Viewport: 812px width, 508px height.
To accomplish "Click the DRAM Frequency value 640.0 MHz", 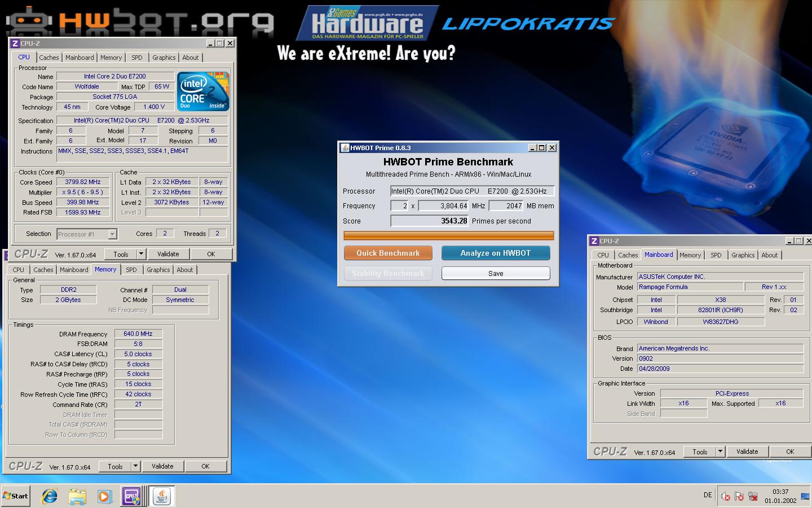I will click(x=138, y=334).
